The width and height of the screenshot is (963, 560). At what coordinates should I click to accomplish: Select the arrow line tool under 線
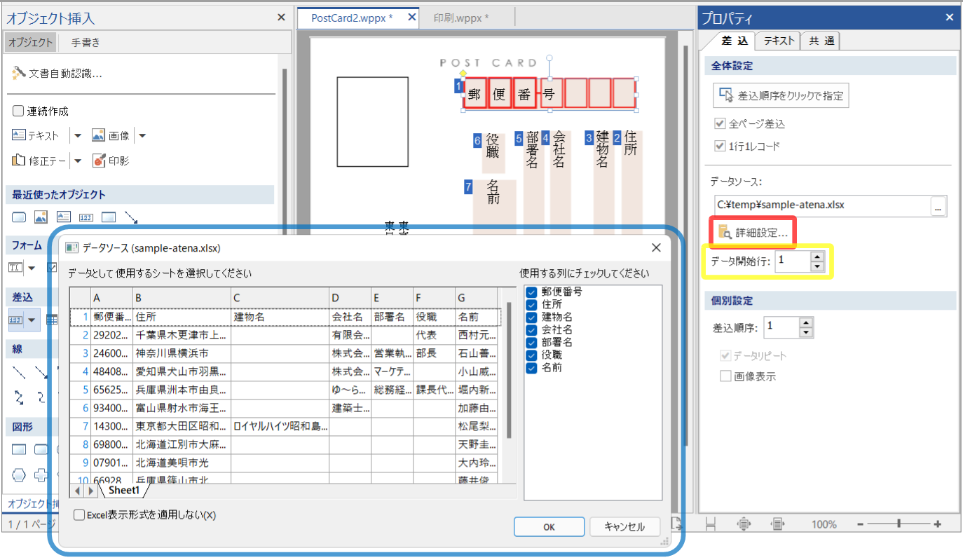point(41,371)
